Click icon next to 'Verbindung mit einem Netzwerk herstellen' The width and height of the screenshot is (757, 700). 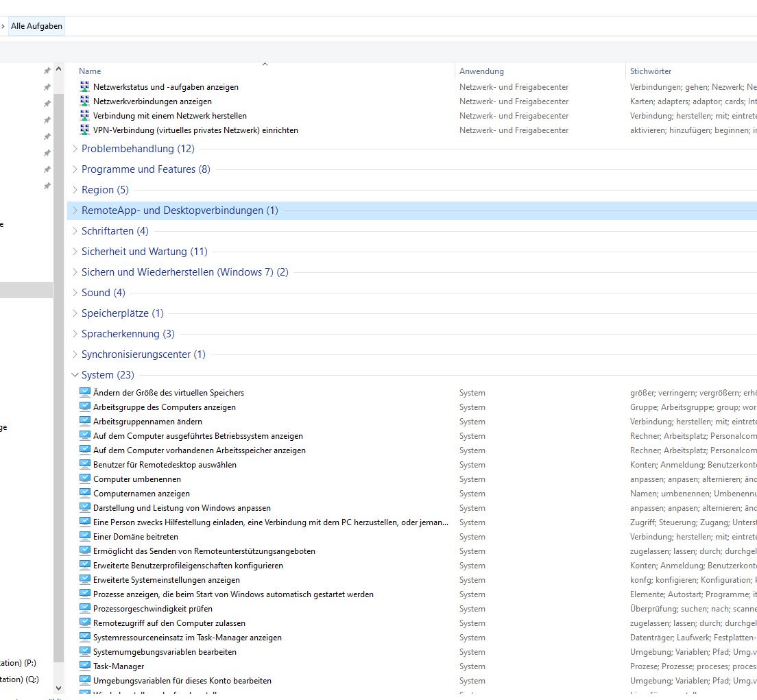[84, 115]
